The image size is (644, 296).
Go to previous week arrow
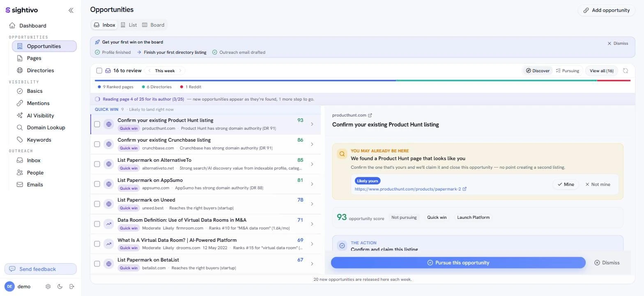coord(150,71)
